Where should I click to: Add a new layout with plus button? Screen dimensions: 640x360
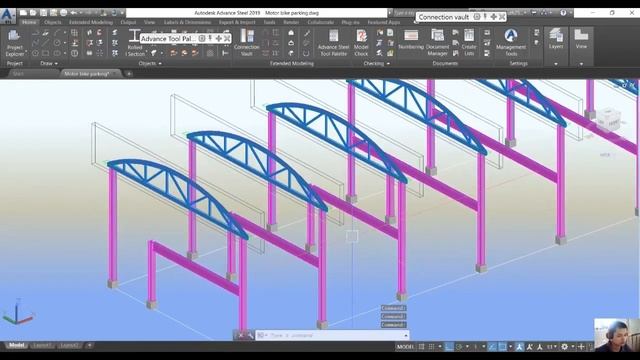(89, 346)
